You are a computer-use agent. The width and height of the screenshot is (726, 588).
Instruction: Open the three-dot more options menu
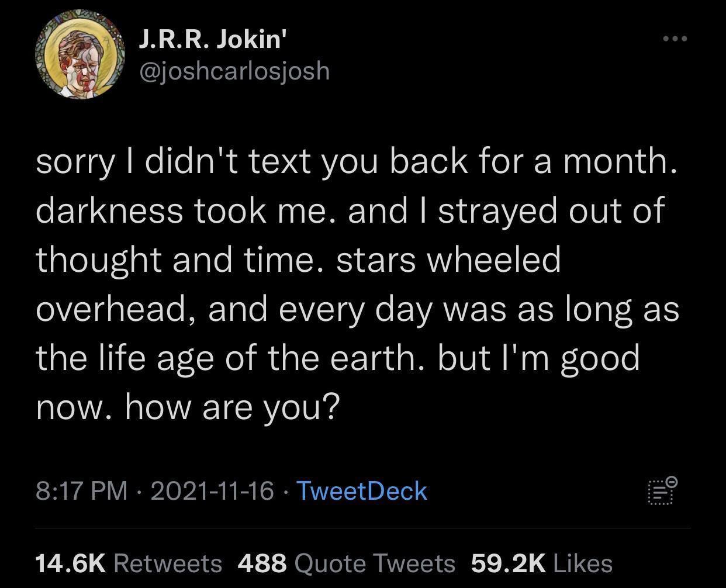coord(675,39)
